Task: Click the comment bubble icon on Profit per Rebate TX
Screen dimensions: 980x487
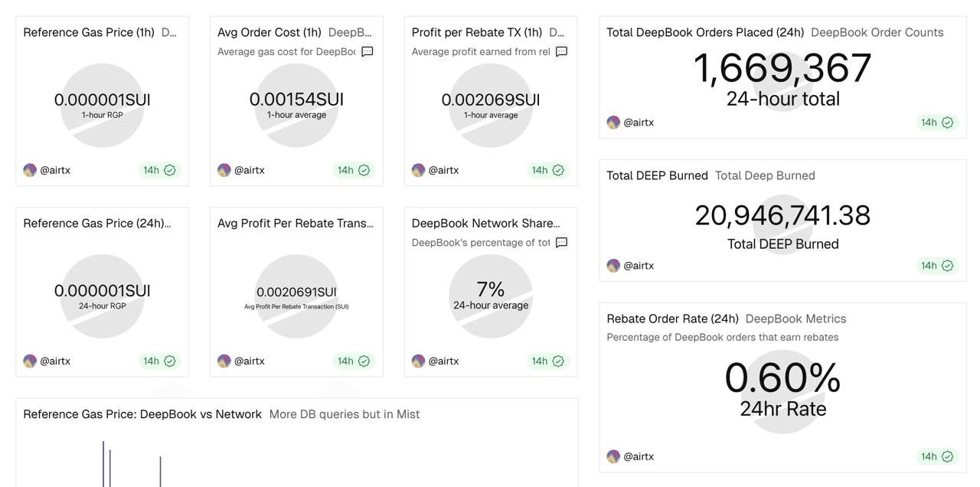Action: [x=562, y=51]
